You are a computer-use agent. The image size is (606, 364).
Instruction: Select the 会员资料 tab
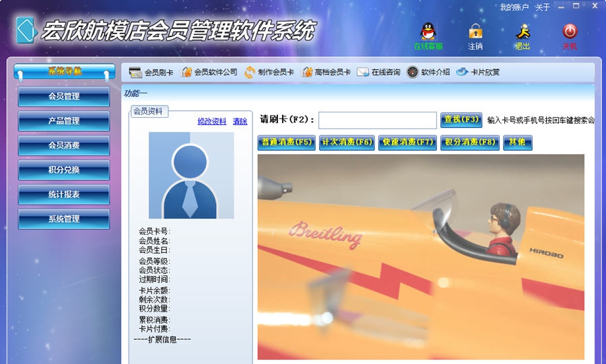tap(149, 112)
